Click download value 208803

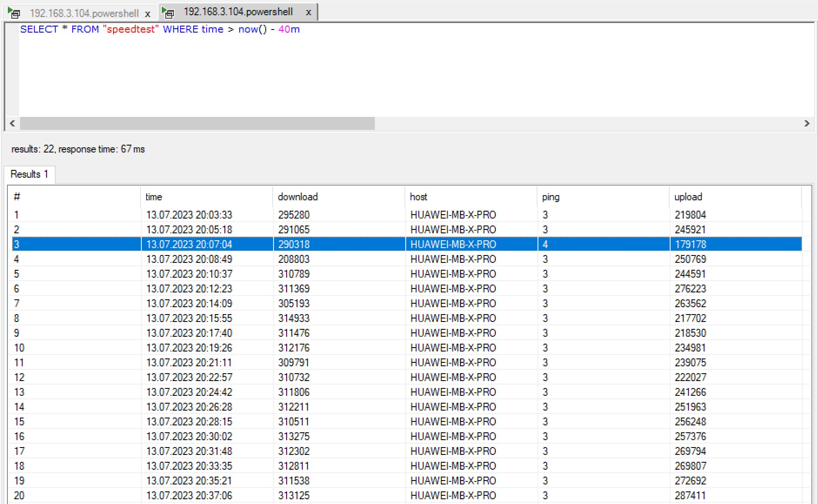point(294,259)
